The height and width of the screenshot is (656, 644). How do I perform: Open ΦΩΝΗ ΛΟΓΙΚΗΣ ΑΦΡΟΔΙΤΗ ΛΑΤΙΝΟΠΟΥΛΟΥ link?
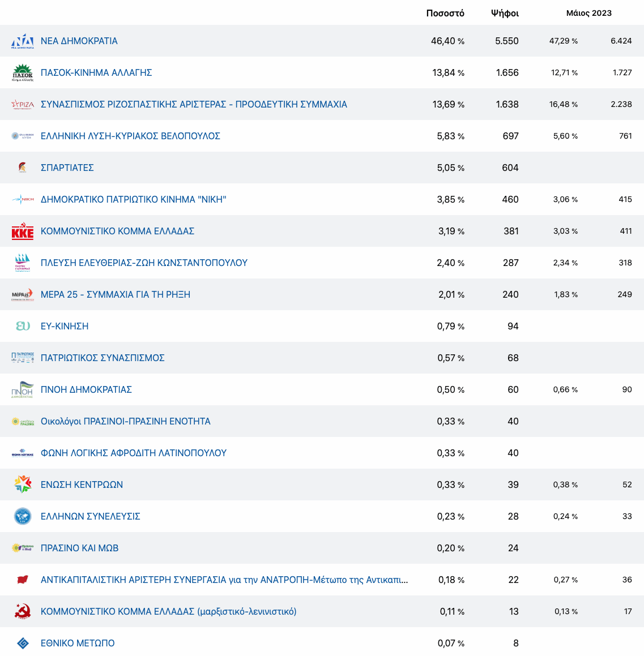point(134,453)
